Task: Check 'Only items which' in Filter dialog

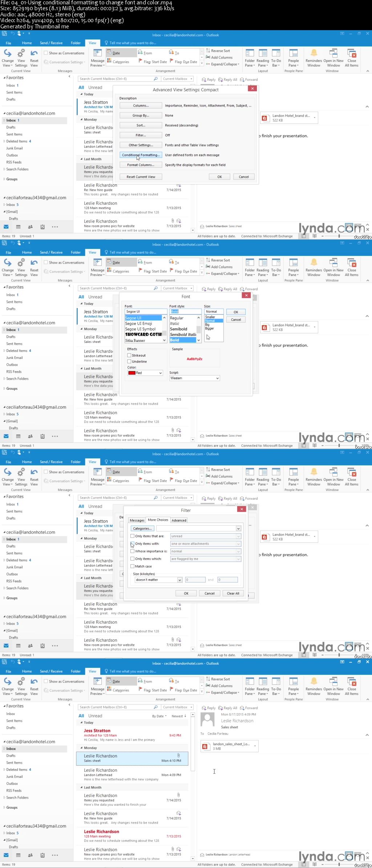Action: coord(132,559)
